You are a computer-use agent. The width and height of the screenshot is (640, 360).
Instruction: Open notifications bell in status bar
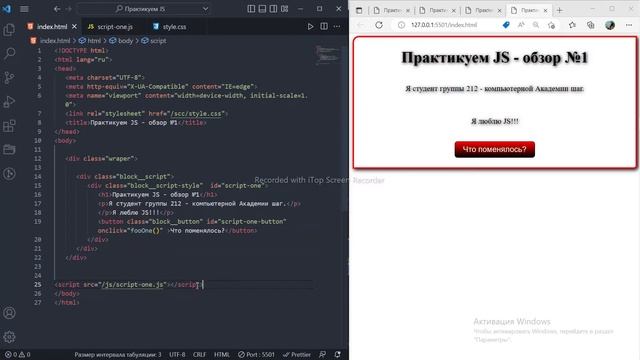(x=338, y=354)
